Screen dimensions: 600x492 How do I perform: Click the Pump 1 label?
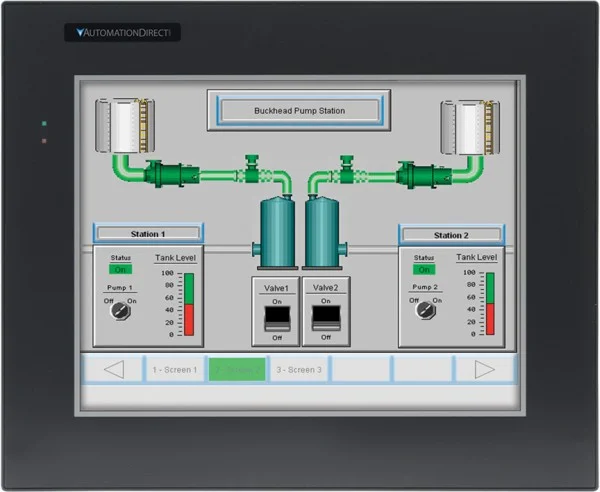pyautogui.click(x=120, y=287)
